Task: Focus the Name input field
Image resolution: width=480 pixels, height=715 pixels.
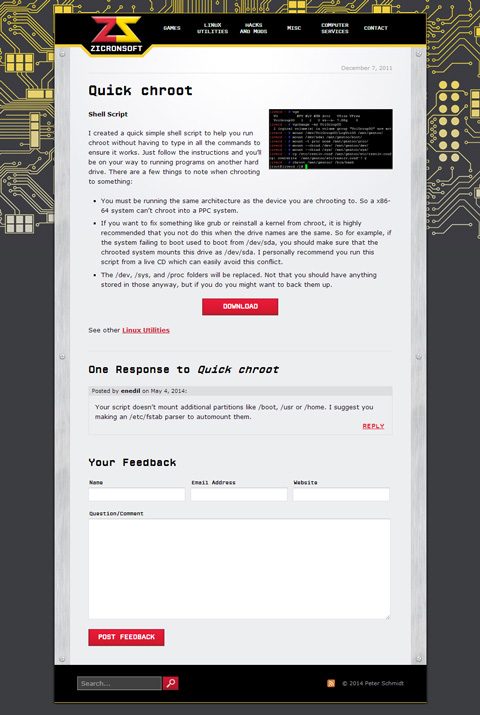Action: tap(137, 494)
